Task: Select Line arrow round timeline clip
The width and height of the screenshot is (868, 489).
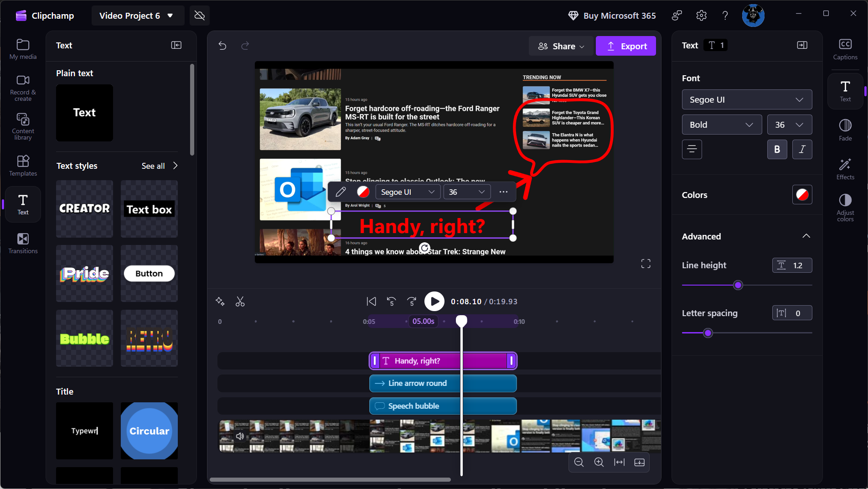Action: tap(443, 383)
